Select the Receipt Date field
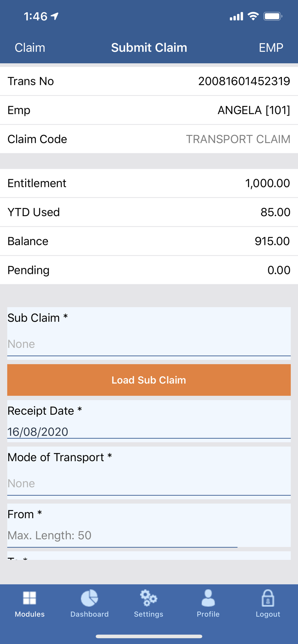Screen dimensions: 298x644 149,431
